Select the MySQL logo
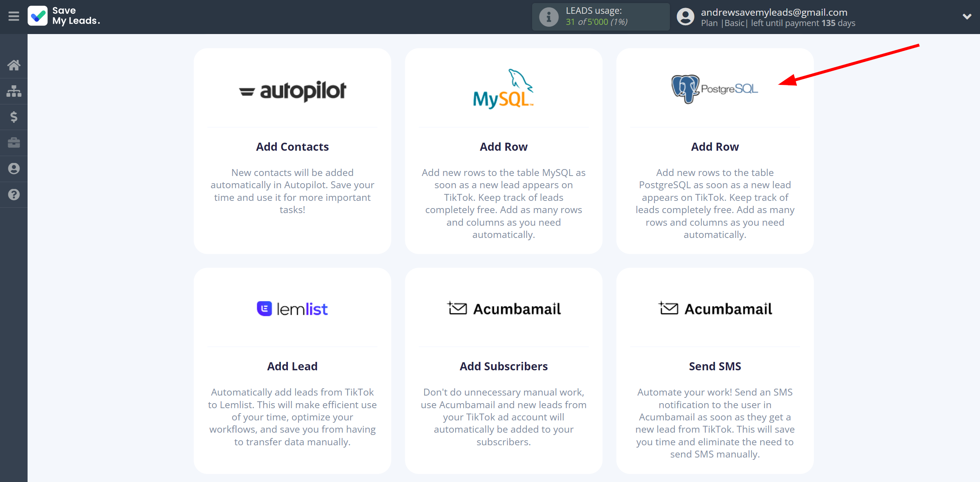Image resolution: width=980 pixels, height=482 pixels. coord(503,89)
